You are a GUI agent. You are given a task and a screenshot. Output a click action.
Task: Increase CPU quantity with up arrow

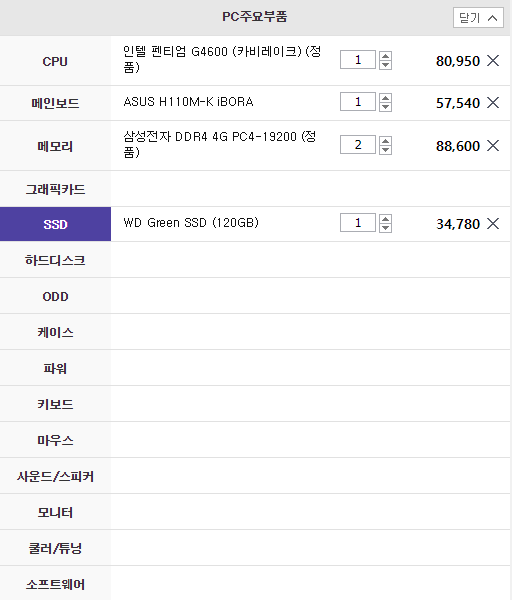(385, 56)
